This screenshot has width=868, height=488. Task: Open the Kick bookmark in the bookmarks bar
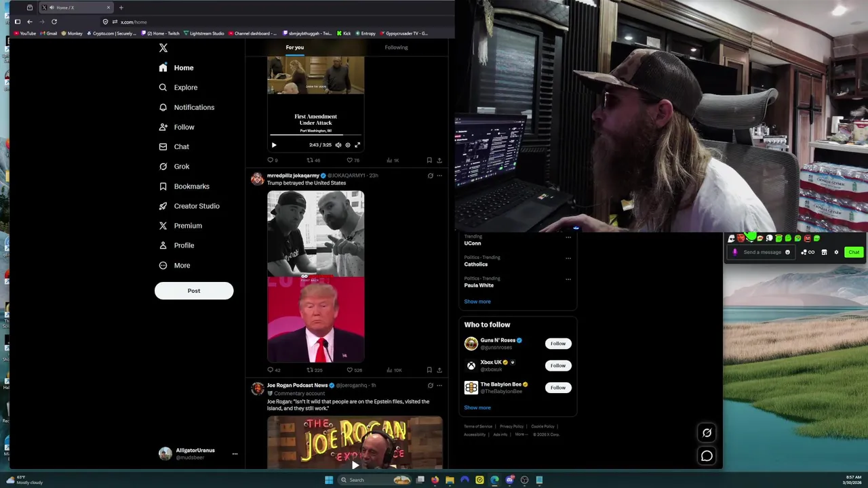(x=344, y=33)
